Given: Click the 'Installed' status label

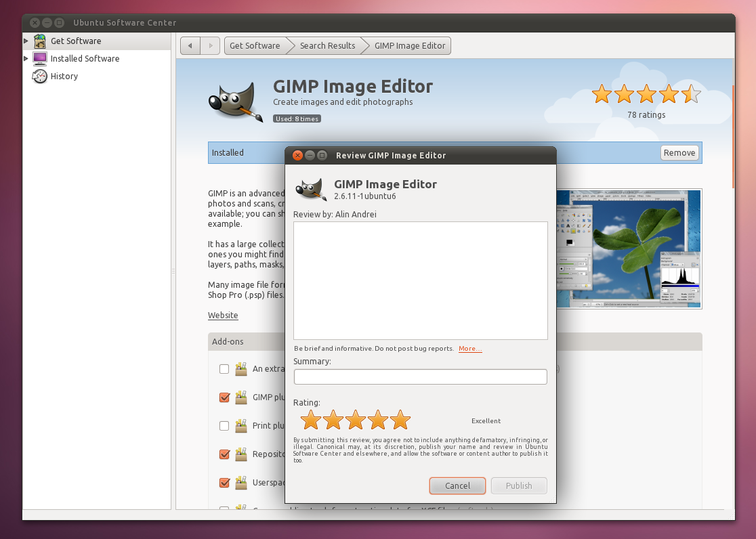Looking at the screenshot, I should pyautogui.click(x=228, y=153).
